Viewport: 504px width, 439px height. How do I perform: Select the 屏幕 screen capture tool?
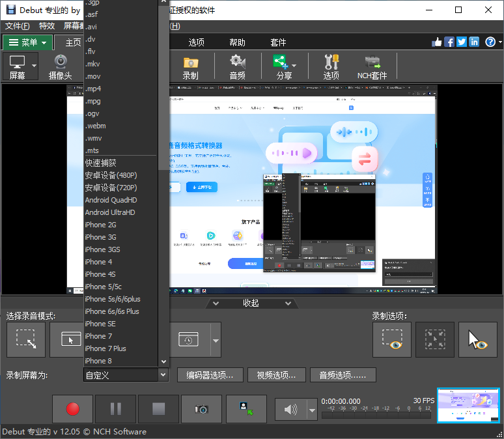[17, 66]
